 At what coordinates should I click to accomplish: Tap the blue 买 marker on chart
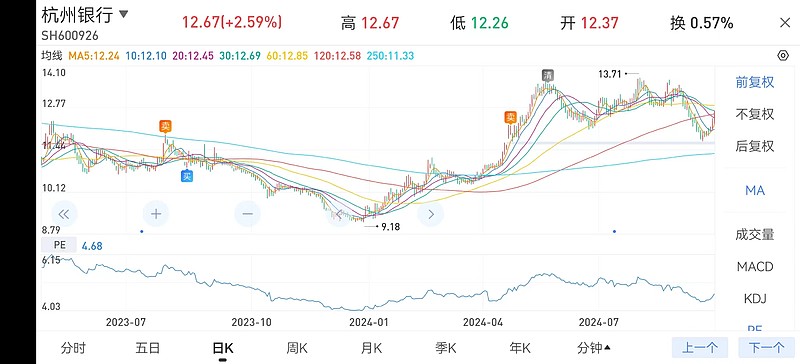pos(187,177)
